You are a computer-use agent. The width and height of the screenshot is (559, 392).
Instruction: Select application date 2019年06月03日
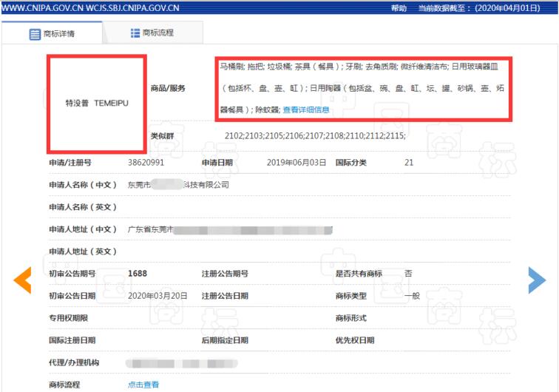297,163
